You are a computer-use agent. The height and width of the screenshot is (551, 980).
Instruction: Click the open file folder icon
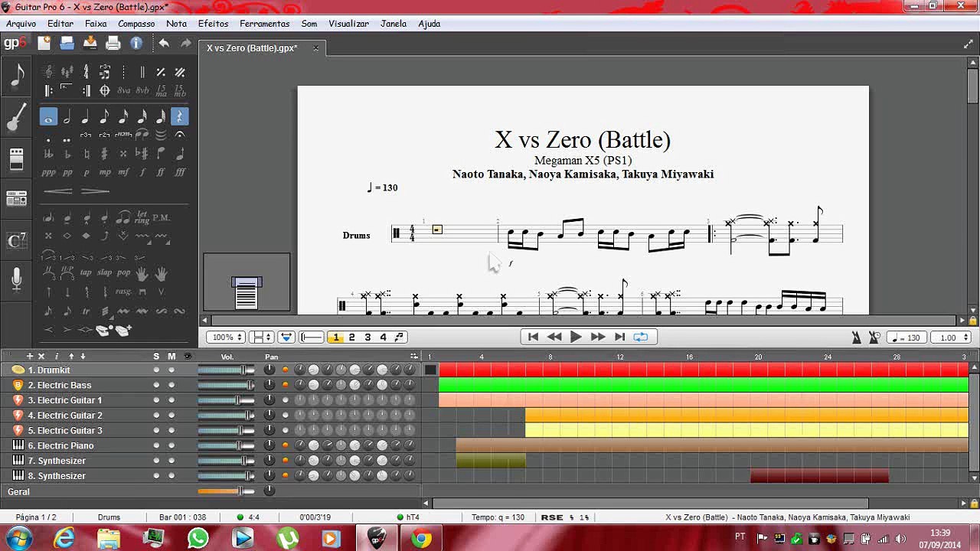tap(67, 44)
